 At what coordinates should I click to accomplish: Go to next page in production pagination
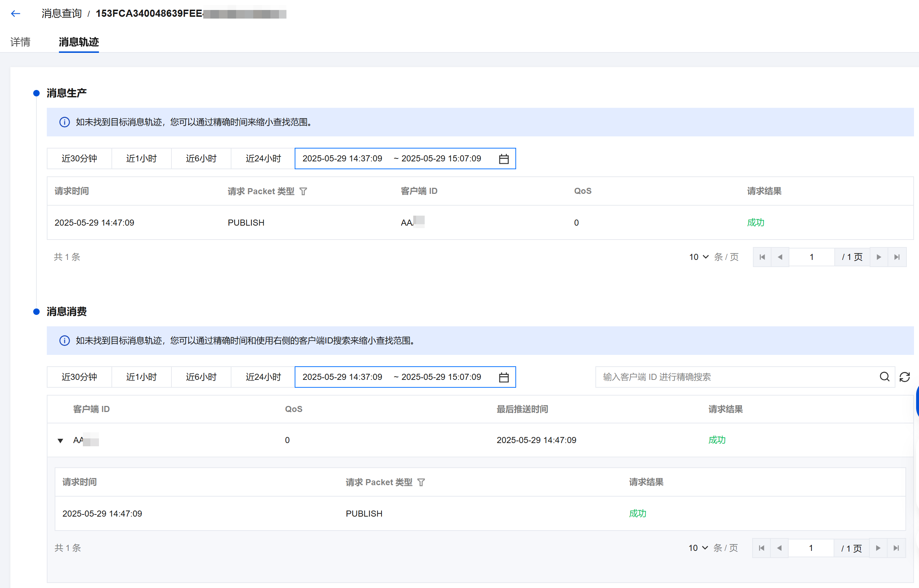879,257
